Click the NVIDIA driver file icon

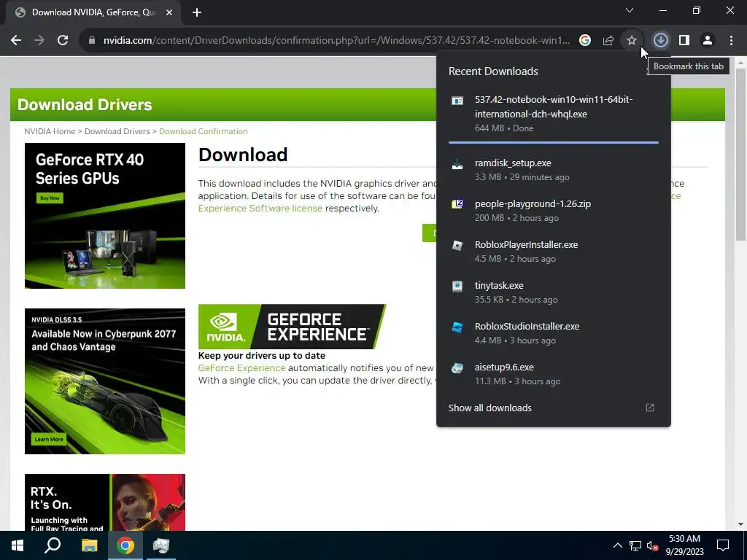[457, 101]
